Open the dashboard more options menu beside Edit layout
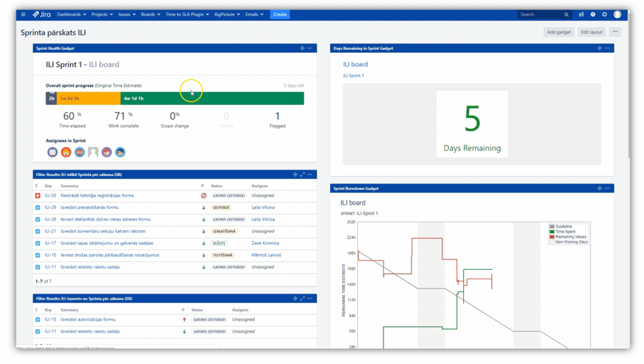Screen dimensions: 644x364 [x=615, y=32]
